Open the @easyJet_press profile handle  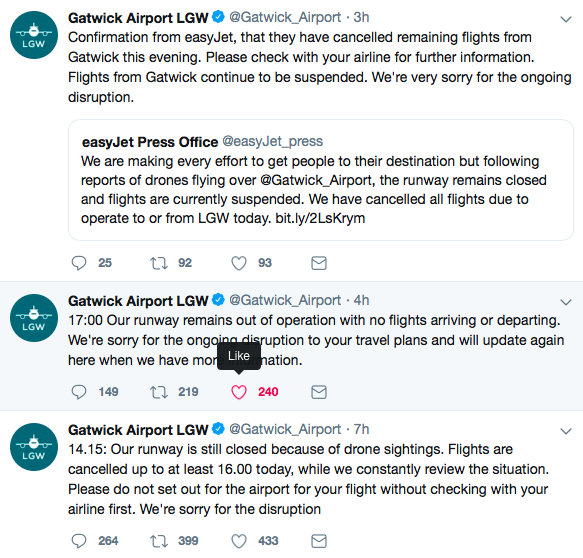(273, 142)
